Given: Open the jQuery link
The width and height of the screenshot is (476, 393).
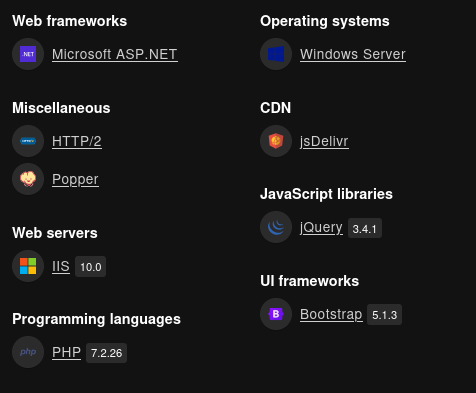Looking at the screenshot, I should (321, 228).
